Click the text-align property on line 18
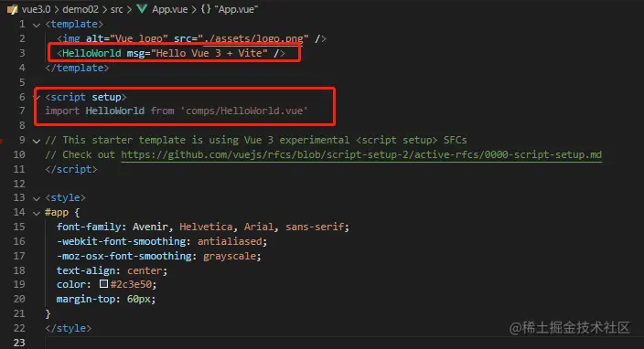 (x=86, y=270)
